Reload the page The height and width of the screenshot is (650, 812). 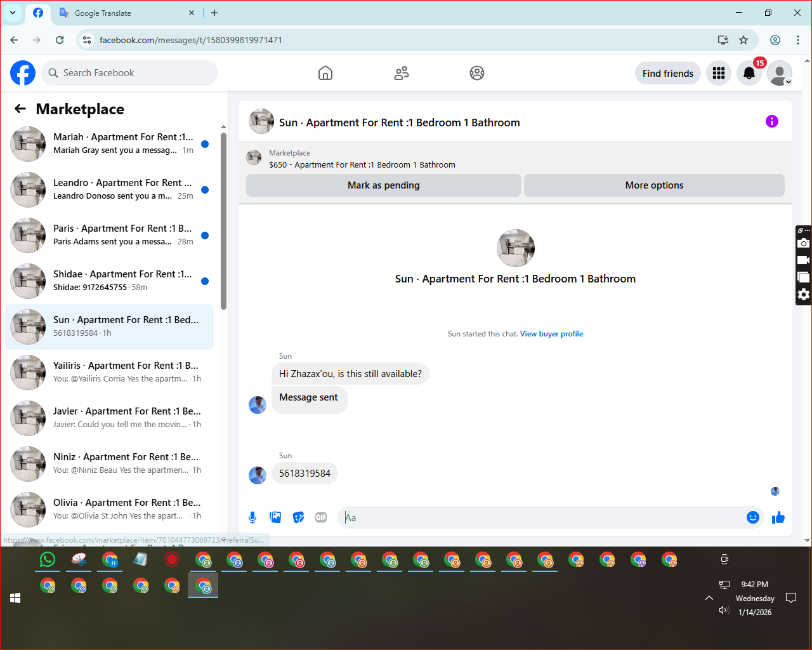coord(60,40)
